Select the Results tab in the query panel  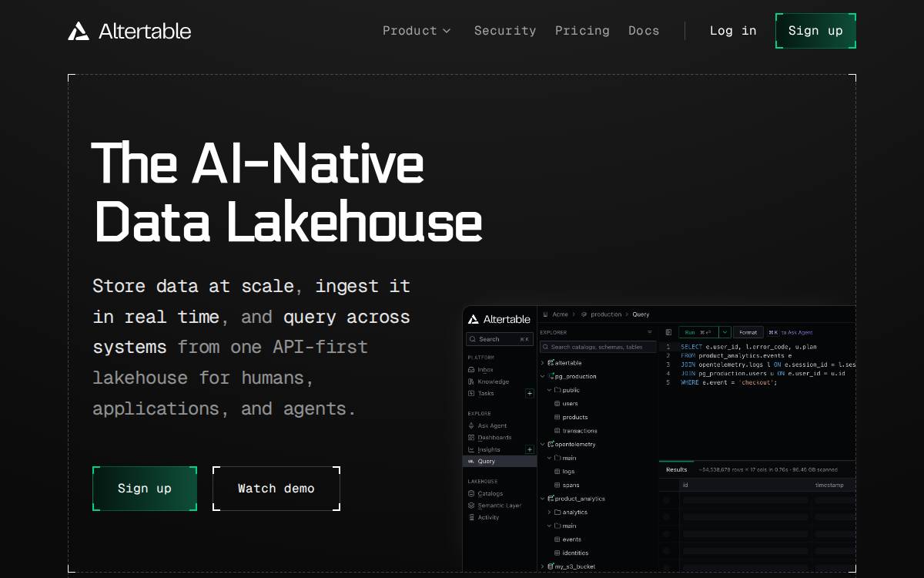pyautogui.click(x=677, y=469)
